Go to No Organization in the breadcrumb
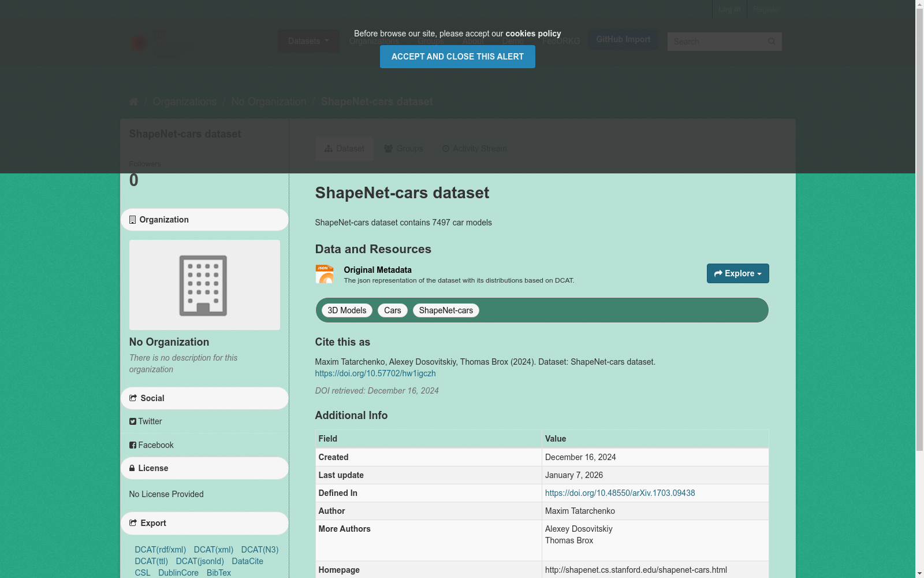 269,102
